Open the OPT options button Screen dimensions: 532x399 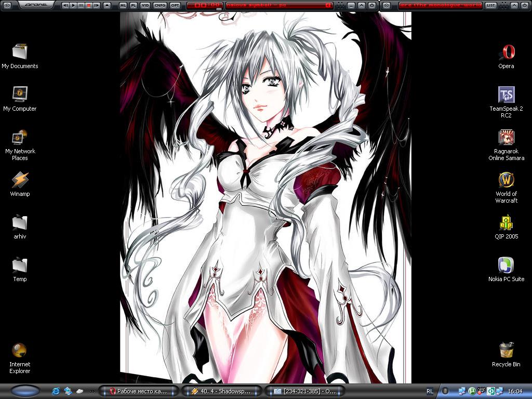coord(175,5)
